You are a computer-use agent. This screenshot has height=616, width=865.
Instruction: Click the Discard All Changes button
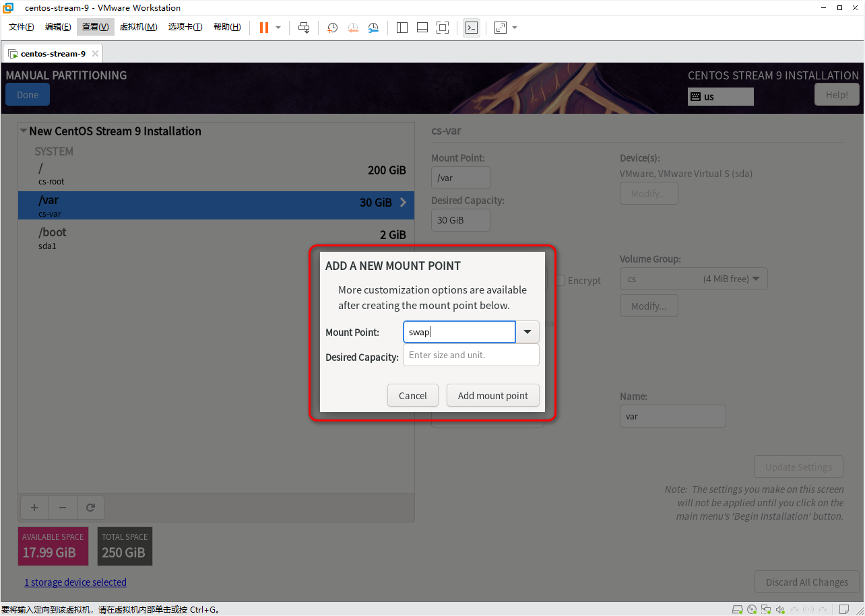[807, 582]
